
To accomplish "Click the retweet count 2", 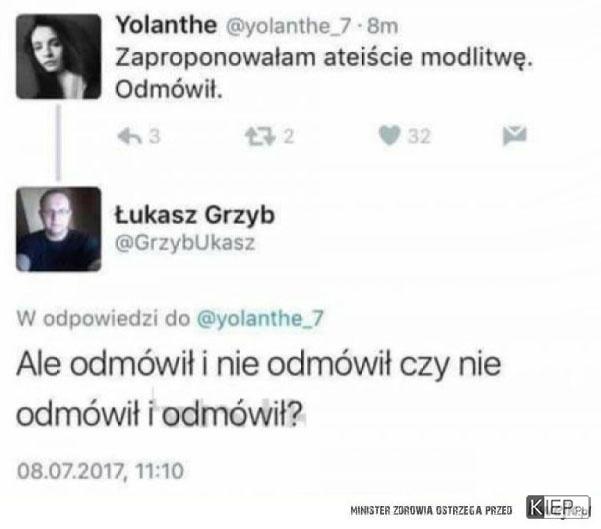I will pyautogui.click(x=289, y=136).
